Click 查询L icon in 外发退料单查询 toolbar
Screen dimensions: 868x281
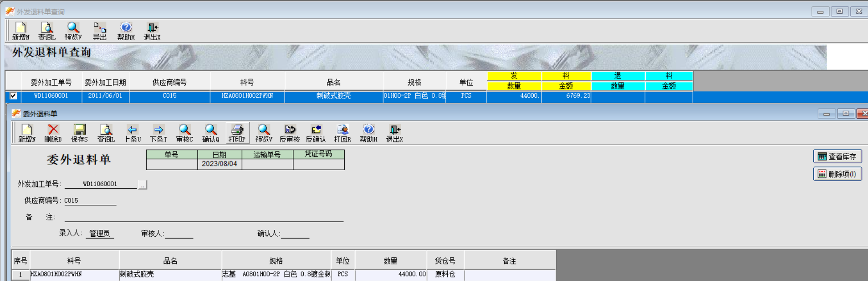coord(47,31)
